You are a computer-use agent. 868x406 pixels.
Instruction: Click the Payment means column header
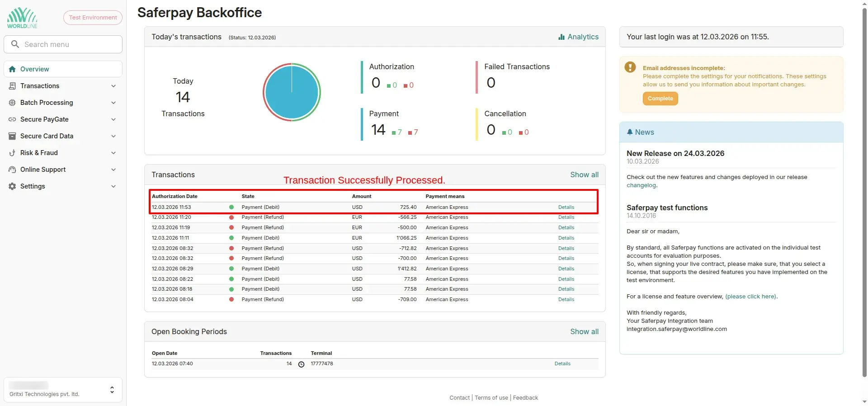445,196
